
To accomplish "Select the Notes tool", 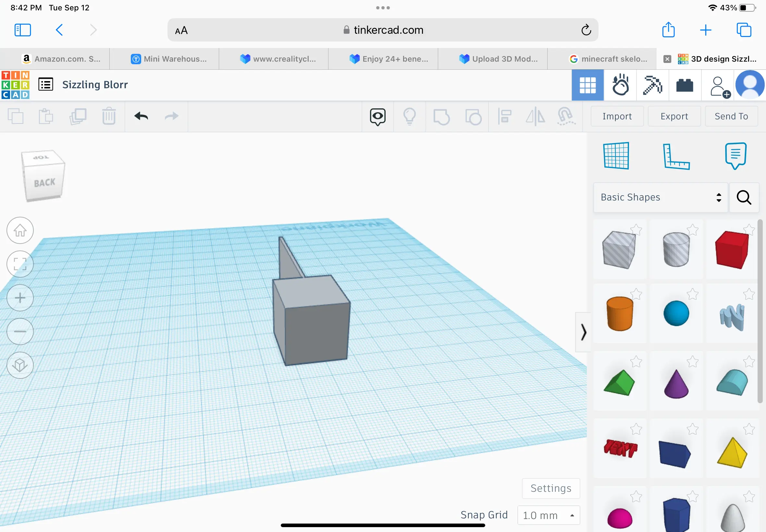I will [735, 156].
